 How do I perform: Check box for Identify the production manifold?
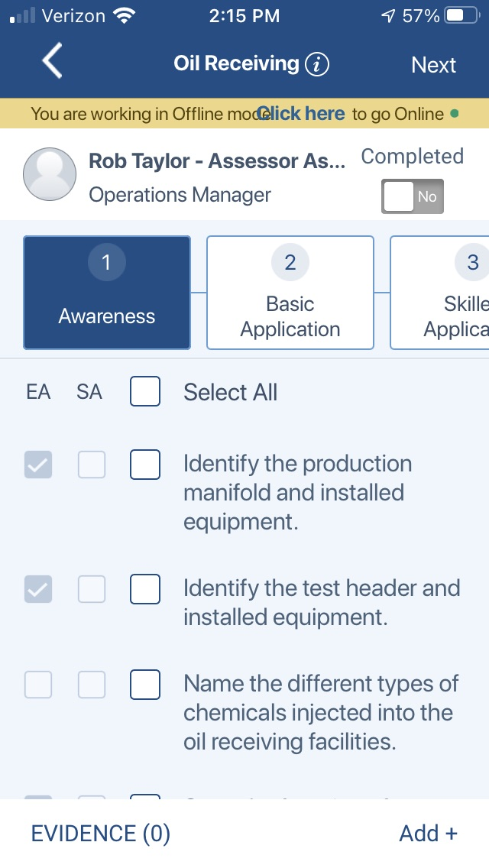(145, 464)
